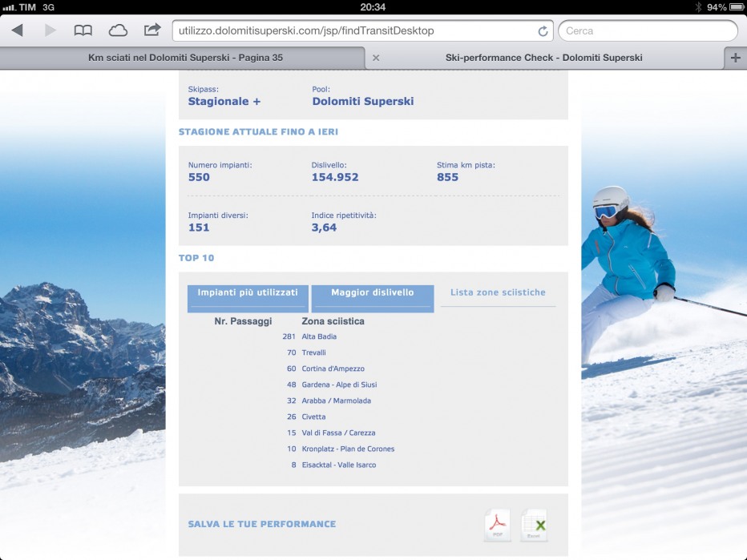Click Cortina d'Ampezzo zone
747x560 pixels.
click(333, 369)
